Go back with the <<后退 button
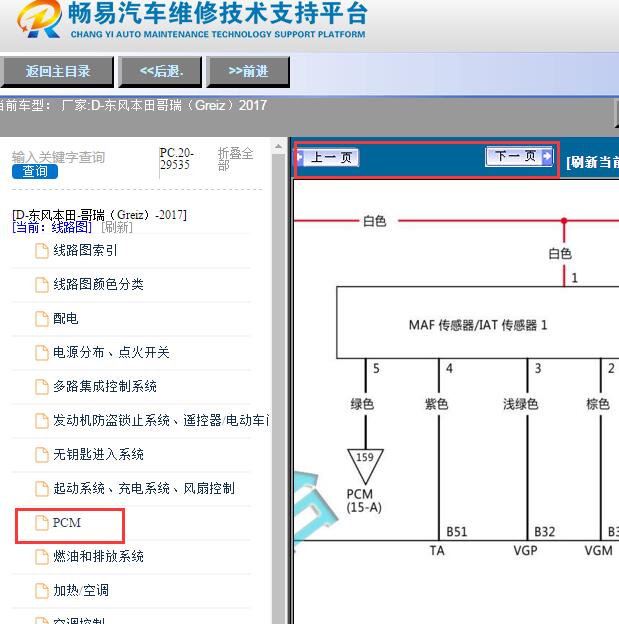The height and width of the screenshot is (624, 619). pos(160,72)
